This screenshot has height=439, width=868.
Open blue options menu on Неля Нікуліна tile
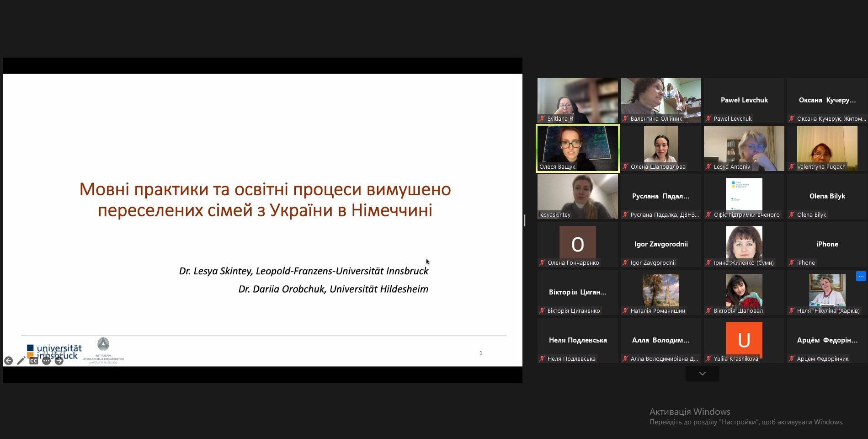(x=861, y=276)
